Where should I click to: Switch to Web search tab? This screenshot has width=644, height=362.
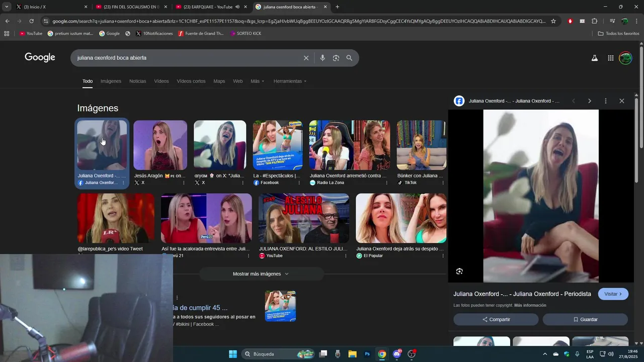(x=237, y=81)
